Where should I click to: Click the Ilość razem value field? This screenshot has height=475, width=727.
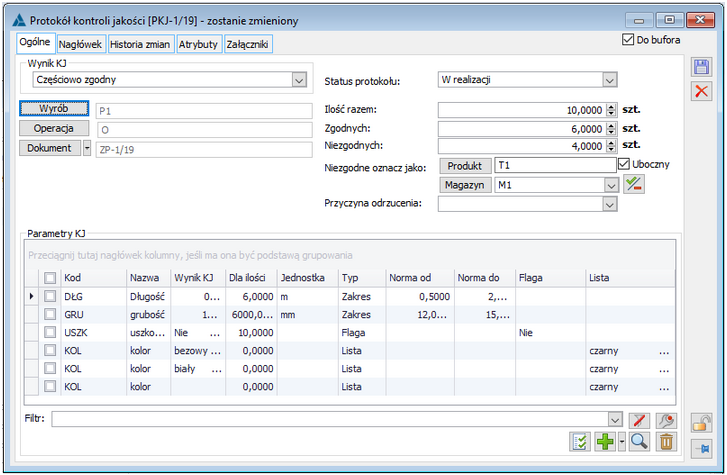coord(522,110)
